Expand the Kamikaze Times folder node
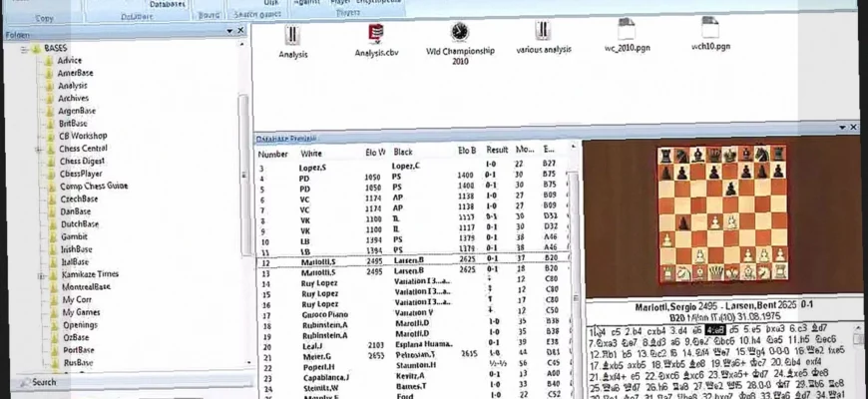The height and width of the screenshot is (399, 868). click(x=38, y=273)
